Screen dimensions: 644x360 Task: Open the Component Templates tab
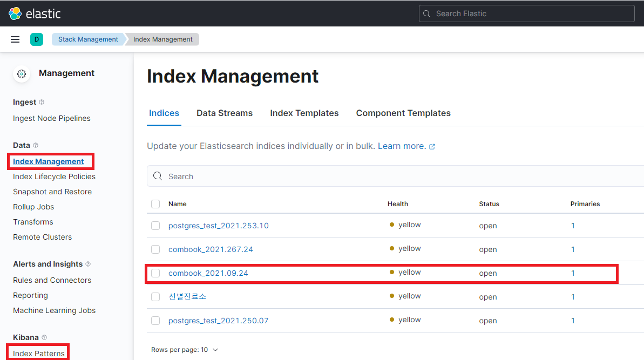click(403, 113)
